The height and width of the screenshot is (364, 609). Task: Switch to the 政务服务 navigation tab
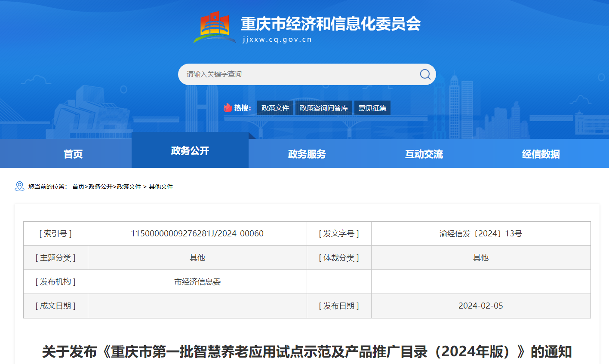[x=307, y=154]
